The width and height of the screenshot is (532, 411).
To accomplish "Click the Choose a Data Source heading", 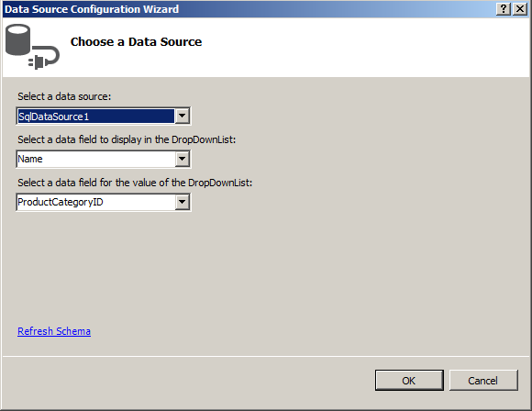I will coord(136,42).
